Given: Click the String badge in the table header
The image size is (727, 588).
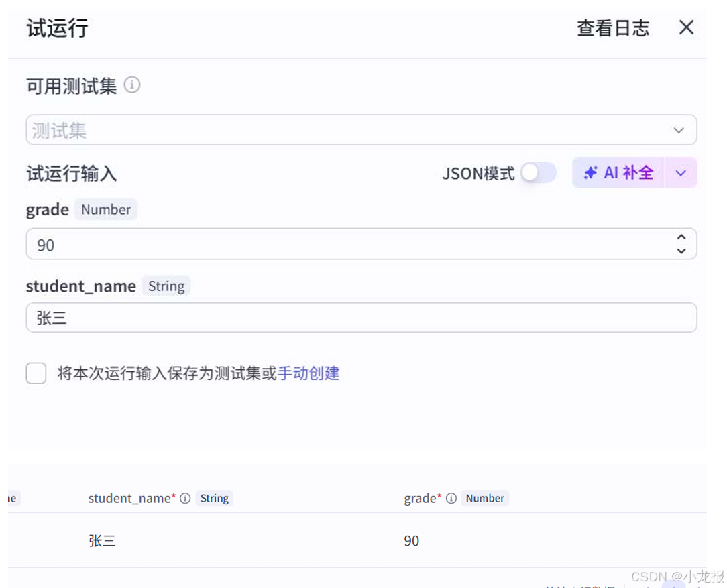Looking at the screenshot, I should pos(215,498).
